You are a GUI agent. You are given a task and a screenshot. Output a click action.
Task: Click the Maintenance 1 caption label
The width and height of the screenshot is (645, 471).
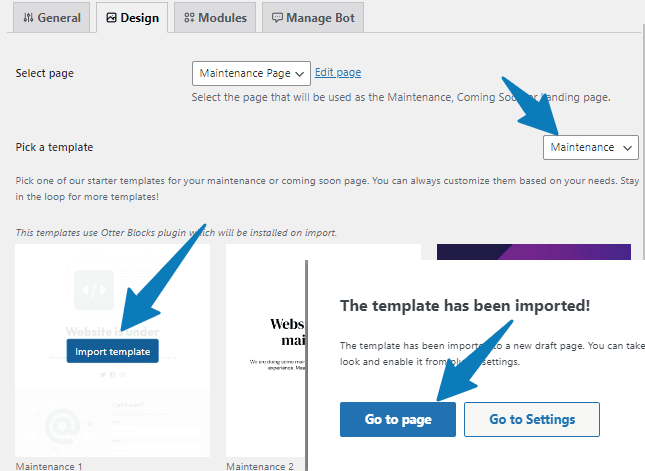coord(49,466)
